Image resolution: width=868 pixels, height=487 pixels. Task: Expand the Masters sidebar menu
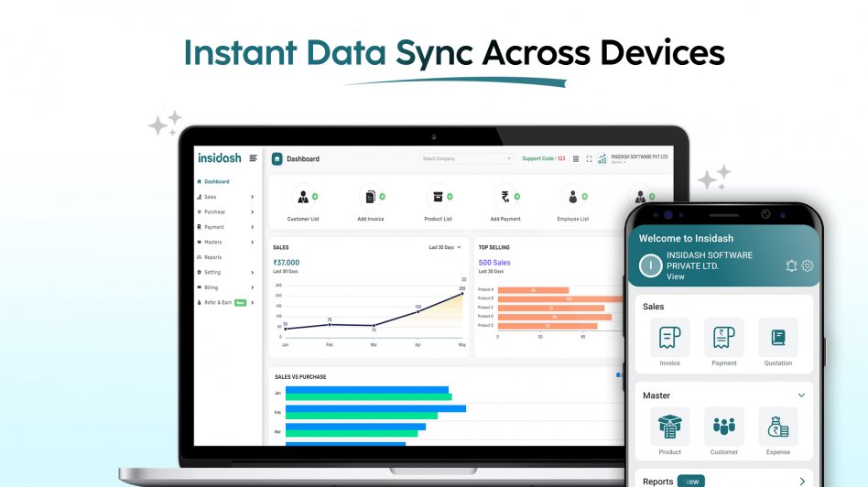[x=226, y=243]
